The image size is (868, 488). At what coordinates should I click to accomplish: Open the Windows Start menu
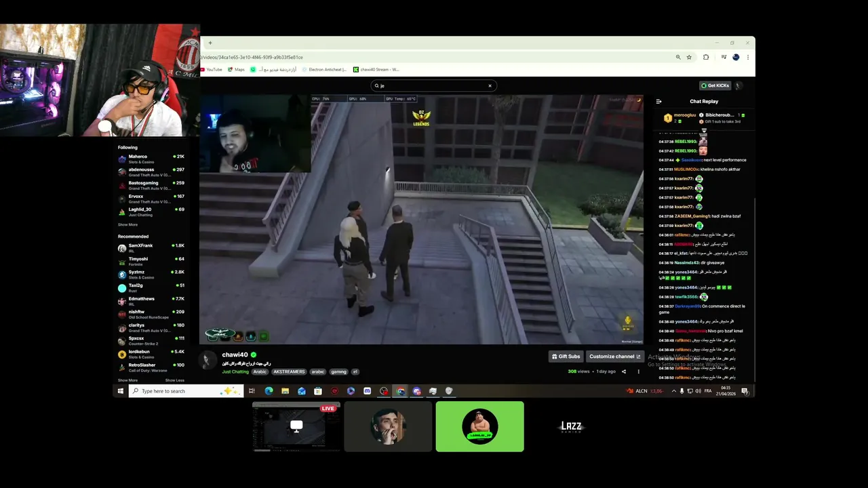[121, 391]
